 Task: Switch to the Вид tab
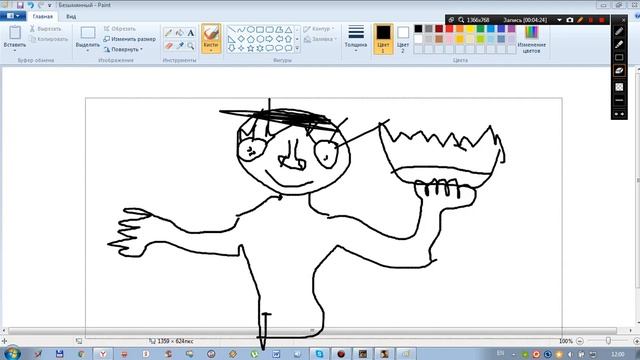[x=71, y=16]
